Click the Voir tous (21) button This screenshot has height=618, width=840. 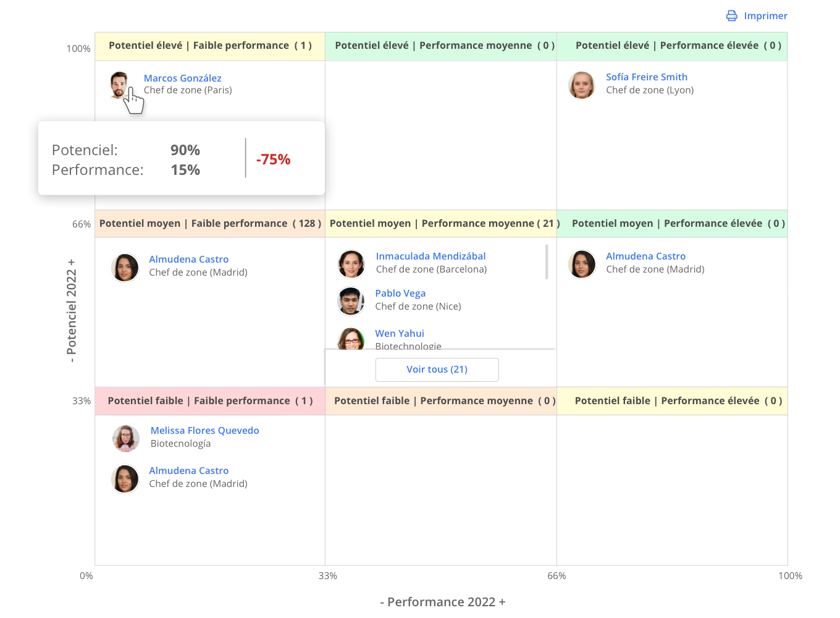437,369
